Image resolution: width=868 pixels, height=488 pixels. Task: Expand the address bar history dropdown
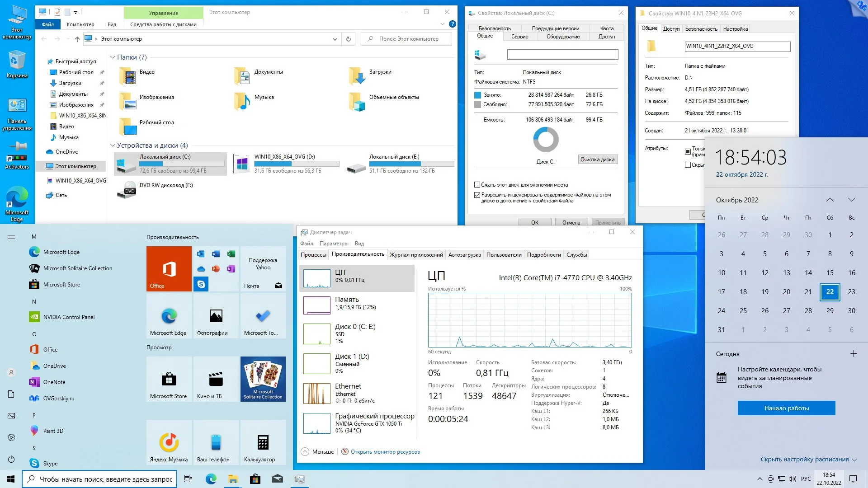coord(335,39)
